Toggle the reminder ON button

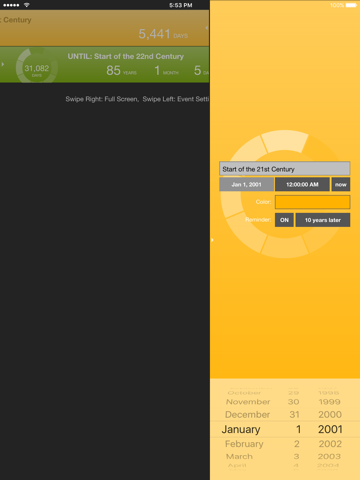(284, 220)
